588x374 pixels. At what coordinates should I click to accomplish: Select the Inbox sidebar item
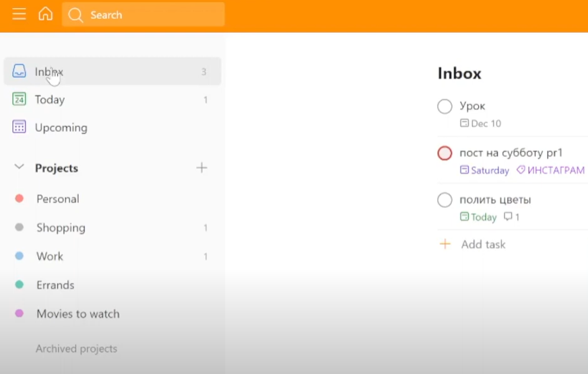(x=112, y=71)
